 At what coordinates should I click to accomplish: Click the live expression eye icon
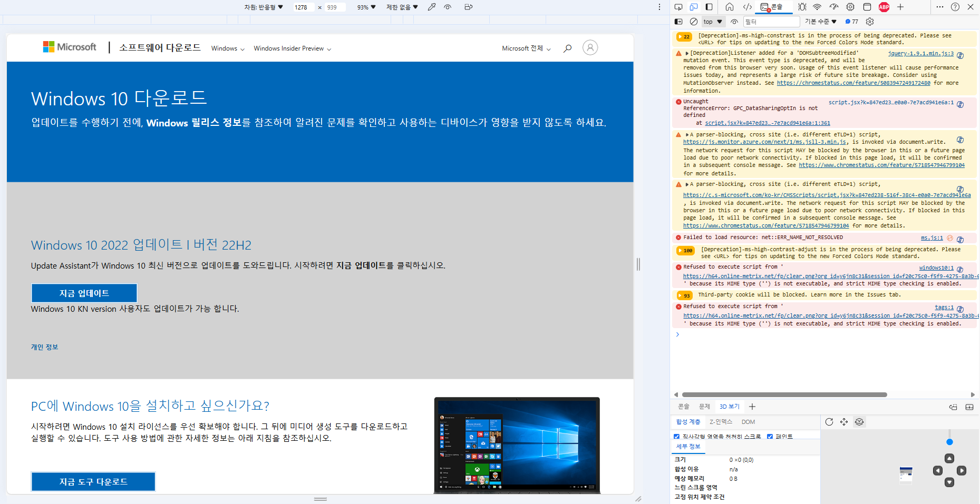734,22
